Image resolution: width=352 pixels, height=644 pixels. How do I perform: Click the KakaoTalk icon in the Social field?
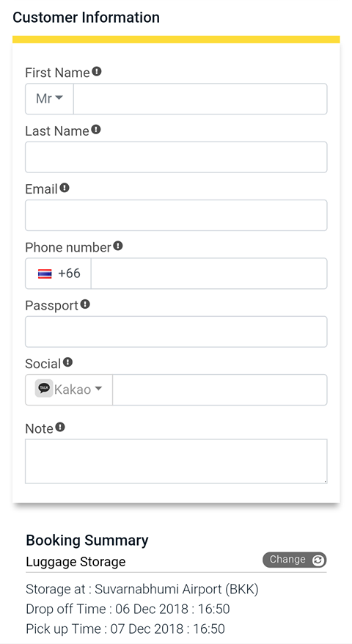tap(44, 388)
